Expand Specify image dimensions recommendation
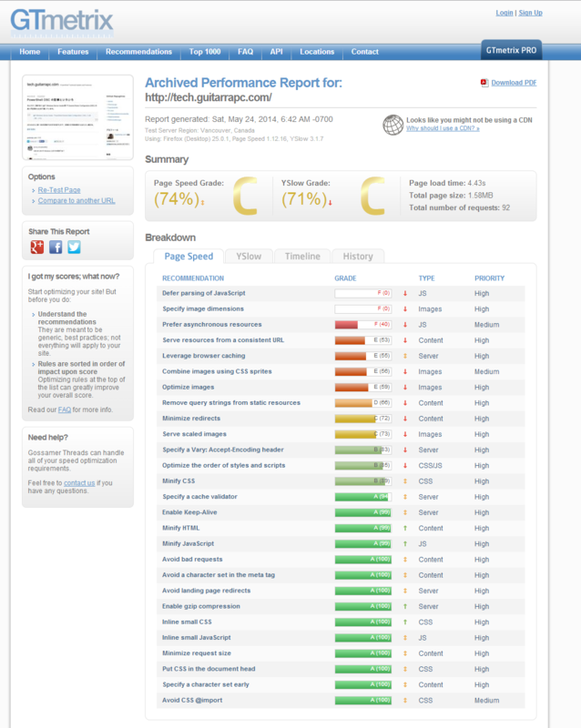Image resolution: width=581 pixels, height=728 pixels. point(203,308)
